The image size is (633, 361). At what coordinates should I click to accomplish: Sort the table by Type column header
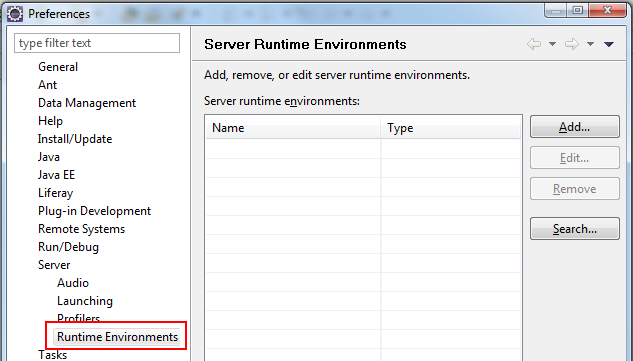tap(451, 128)
